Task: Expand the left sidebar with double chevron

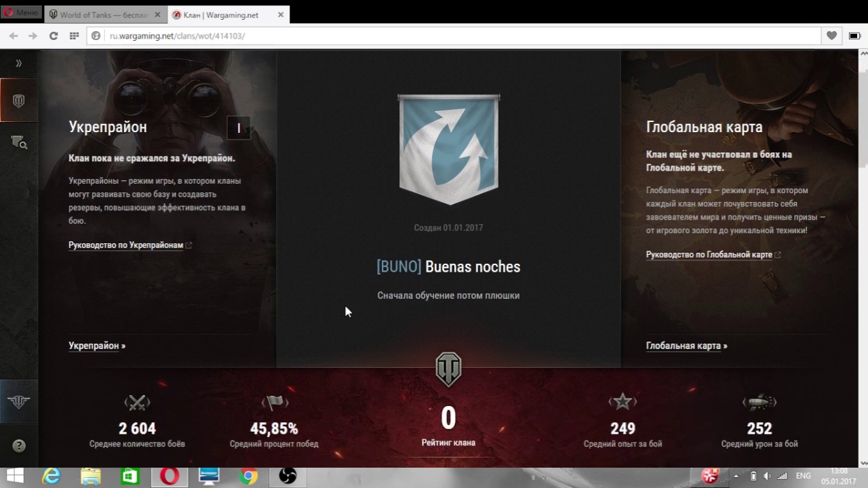Action: 18,63
